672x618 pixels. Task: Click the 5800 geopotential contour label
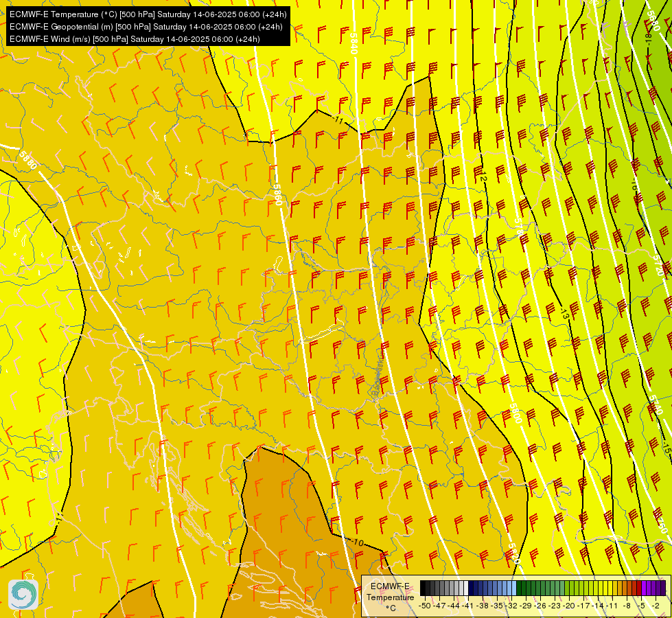point(515,413)
